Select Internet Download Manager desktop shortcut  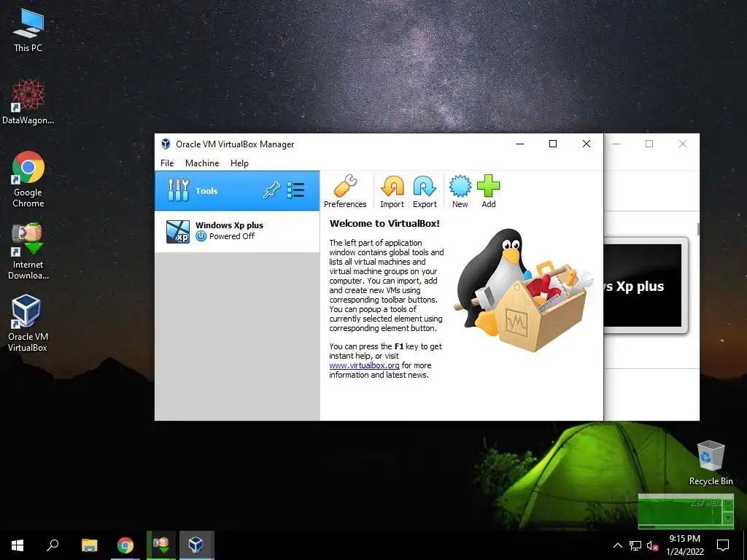coord(28,252)
